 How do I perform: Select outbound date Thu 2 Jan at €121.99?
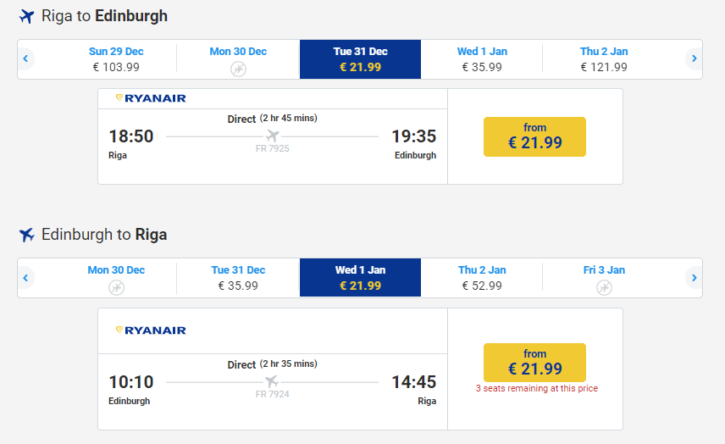tap(604, 59)
